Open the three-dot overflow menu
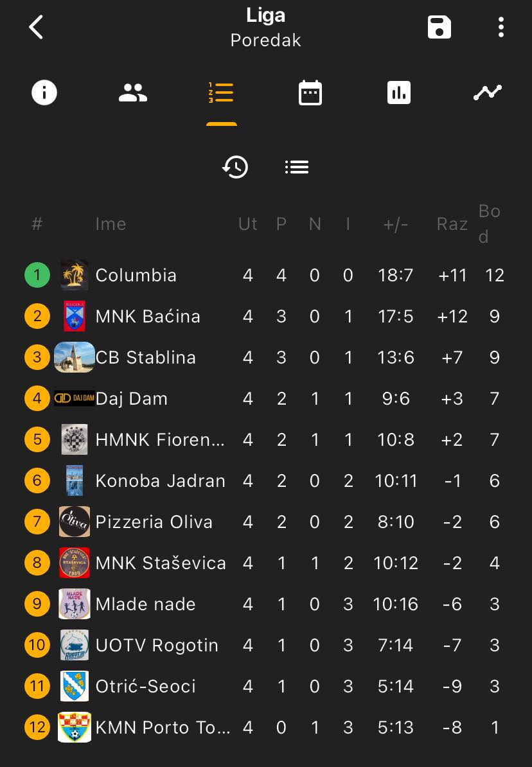532x767 pixels. point(501,27)
